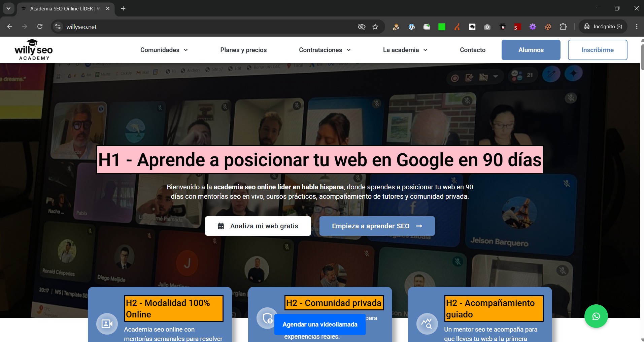Click the H2 Comunidad privada heading

334,303
